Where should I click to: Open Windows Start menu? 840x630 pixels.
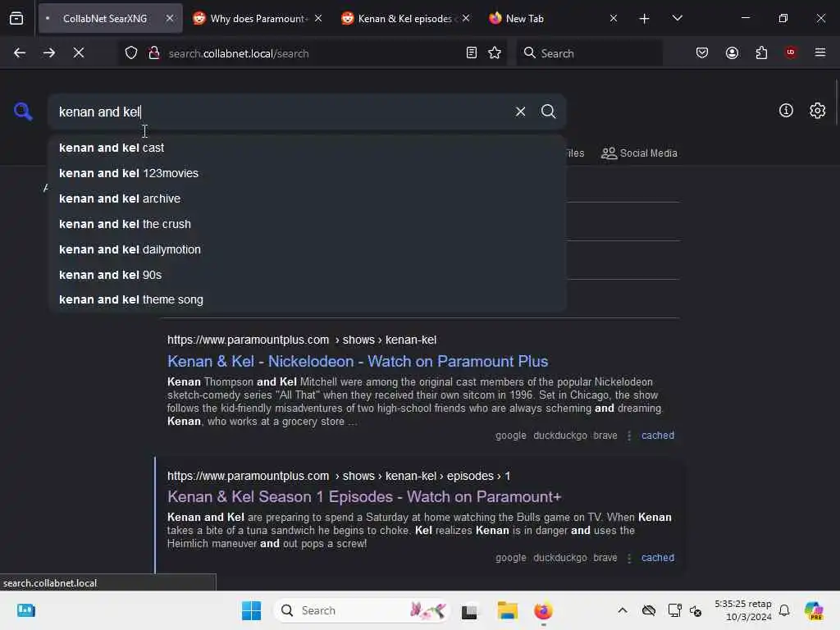click(251, 610)
